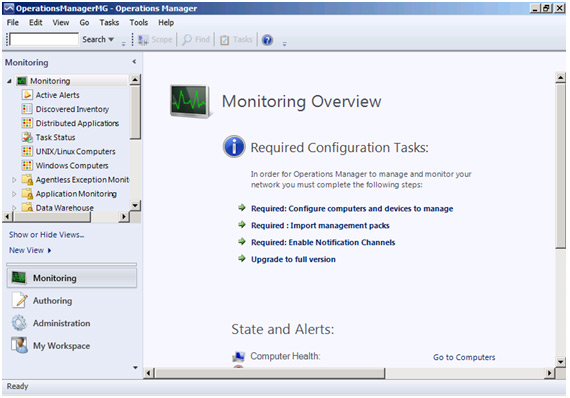Image resolution: width=570 pixels, height=398 pixels.
Task: Open Required: Enable Notification Channels link
Action: click(x=323, y=242)
